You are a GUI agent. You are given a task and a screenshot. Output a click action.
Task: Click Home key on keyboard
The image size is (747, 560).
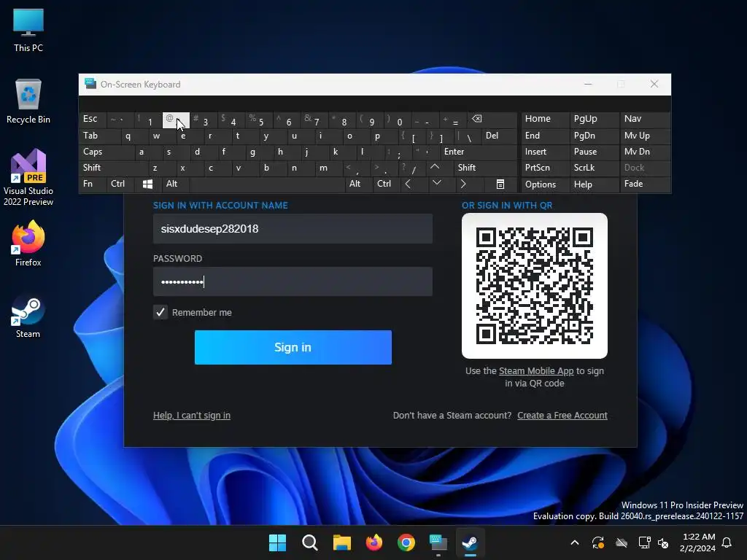[545, 119]
